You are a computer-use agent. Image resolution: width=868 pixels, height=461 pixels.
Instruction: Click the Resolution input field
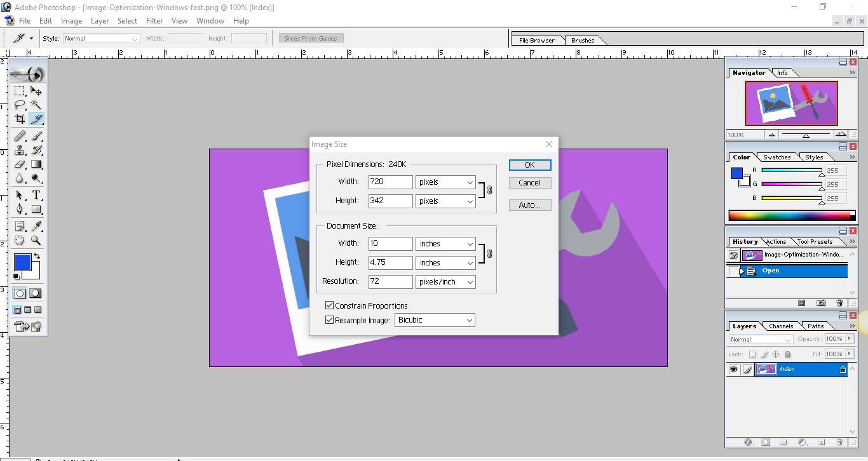click(x=390, y=281)
